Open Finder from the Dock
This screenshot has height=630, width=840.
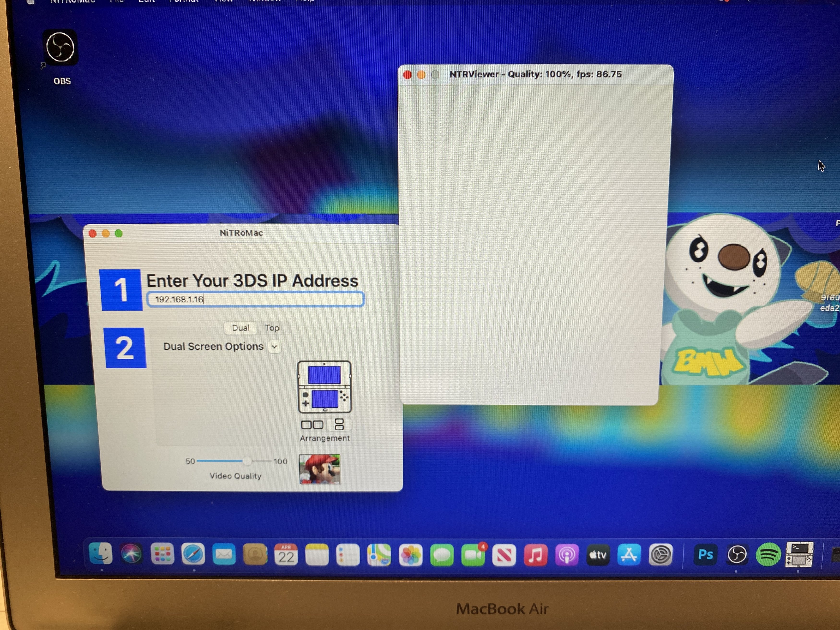101,554
